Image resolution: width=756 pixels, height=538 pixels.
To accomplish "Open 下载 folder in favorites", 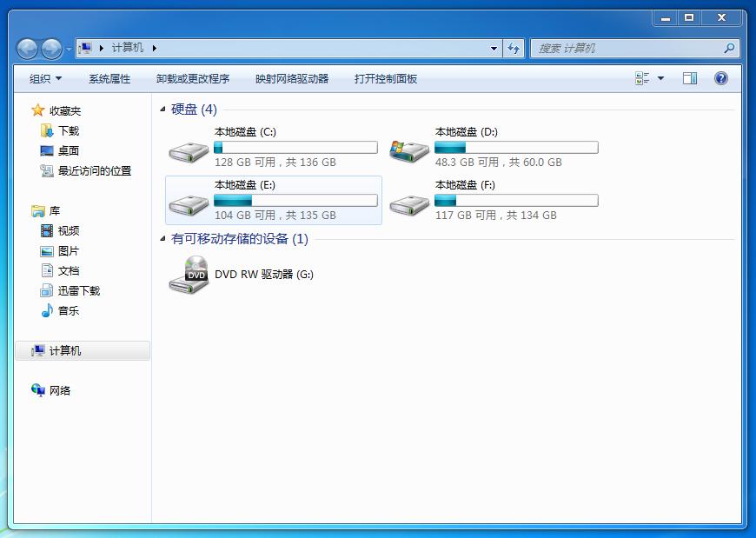I will point(69,130).
